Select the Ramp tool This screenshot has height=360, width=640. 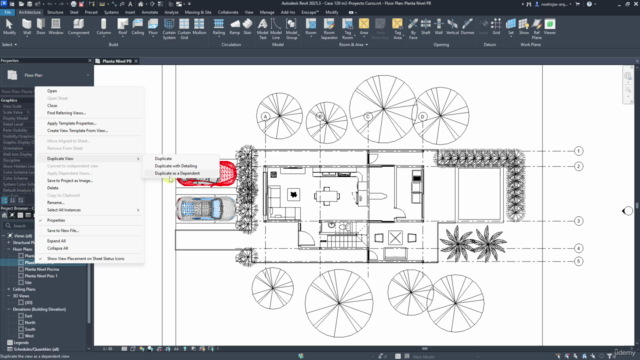pyautogui.click(x=235, y=27)
